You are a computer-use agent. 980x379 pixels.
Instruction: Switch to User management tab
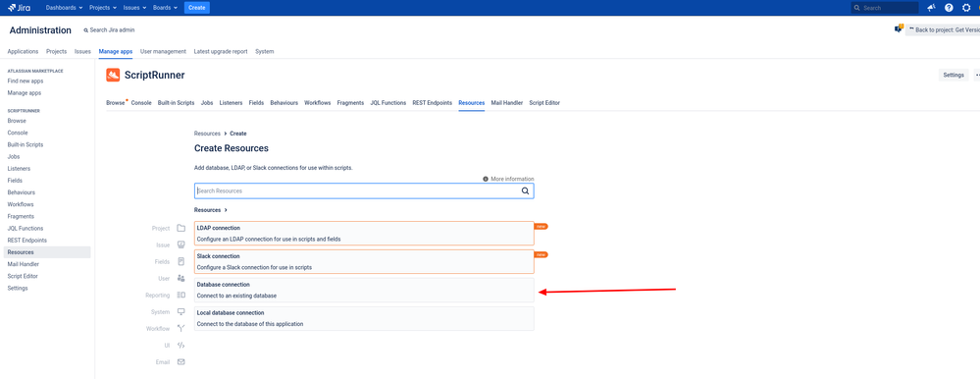[x=163, y=51]
